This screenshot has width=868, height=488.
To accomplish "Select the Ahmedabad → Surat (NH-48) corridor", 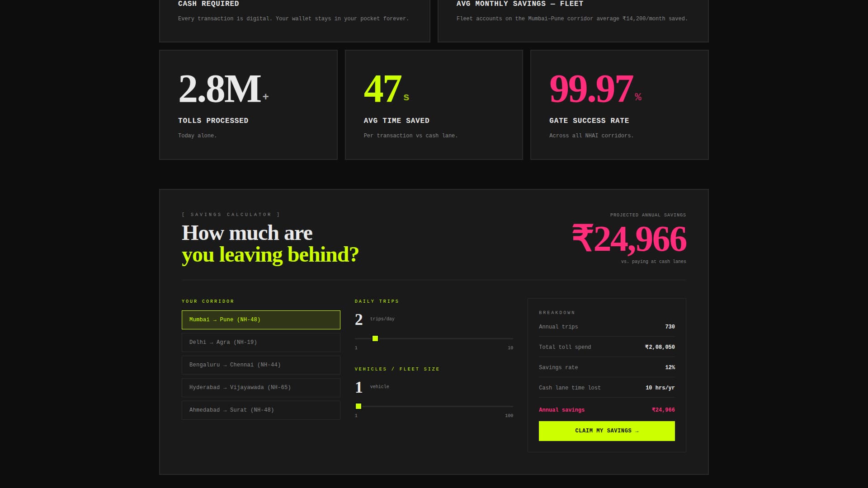I will (260, 410).
